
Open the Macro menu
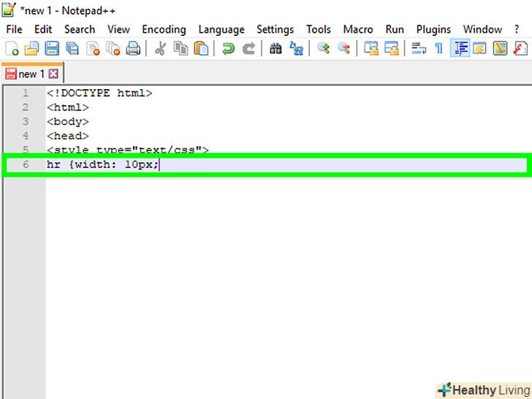tap(358, 29)
